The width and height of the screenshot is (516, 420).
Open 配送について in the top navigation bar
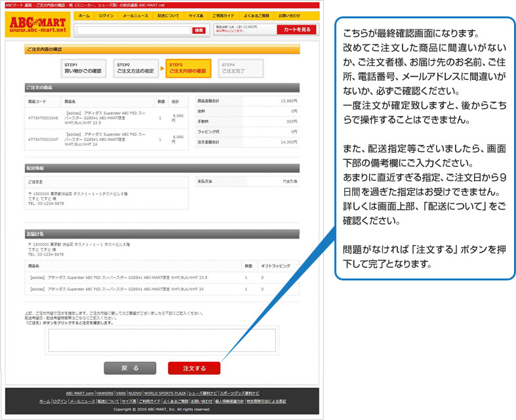[168, 16]
